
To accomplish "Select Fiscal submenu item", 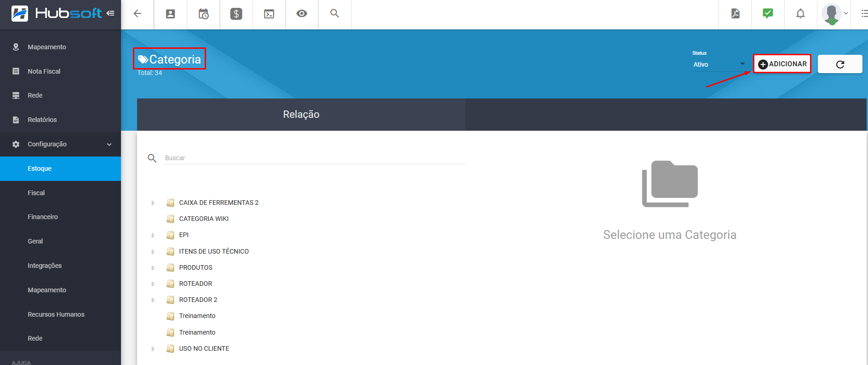I will click(x=60, y=193).
